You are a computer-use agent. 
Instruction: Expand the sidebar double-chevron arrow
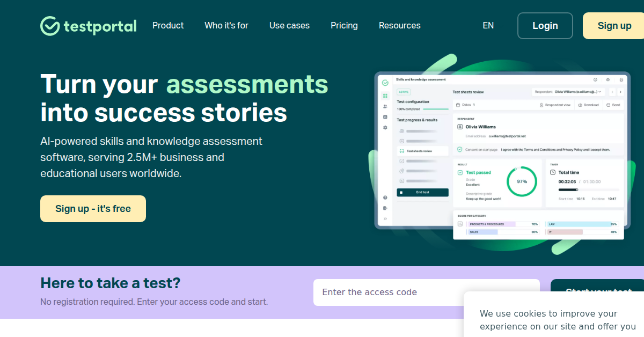(385, 218)
